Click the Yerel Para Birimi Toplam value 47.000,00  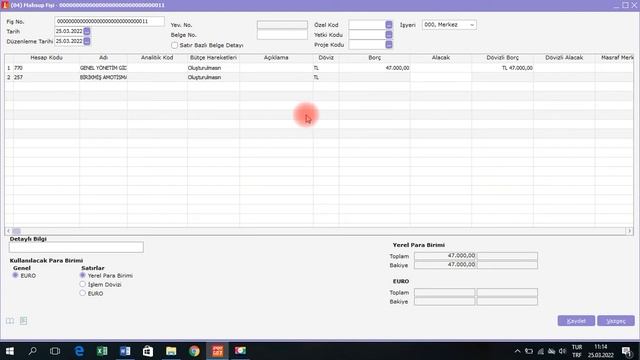[445, 256]
